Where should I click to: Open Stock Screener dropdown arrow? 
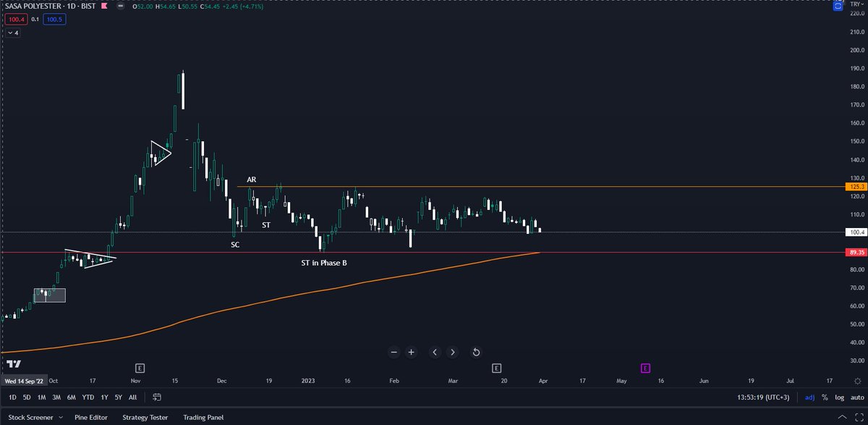coord(60,418)
